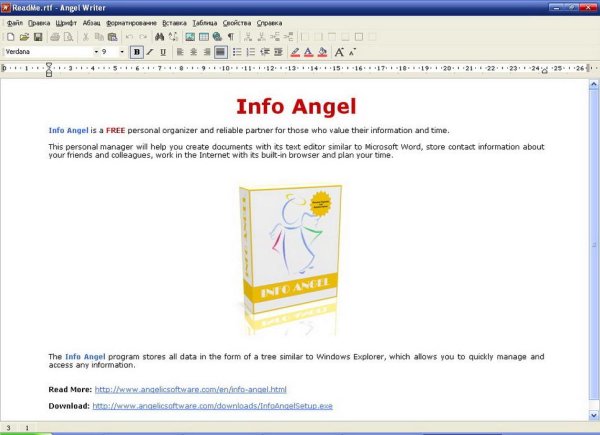Image resolution: width=600 pixels, height=435 pixels.
Task: Toggle Bold formatting button
Action: click(137, 52)
